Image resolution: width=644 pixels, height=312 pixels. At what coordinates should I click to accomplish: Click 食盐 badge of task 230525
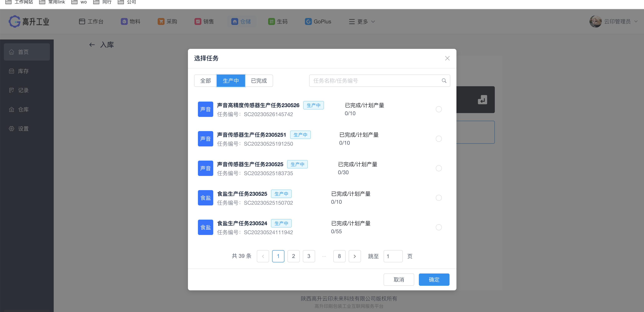pyautogui.click(x=206, y=198)
